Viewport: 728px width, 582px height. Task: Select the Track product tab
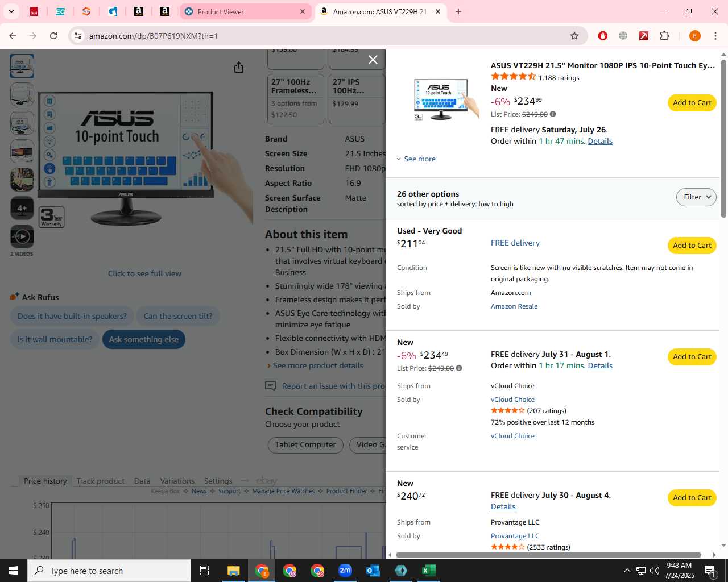coord(100,481)
